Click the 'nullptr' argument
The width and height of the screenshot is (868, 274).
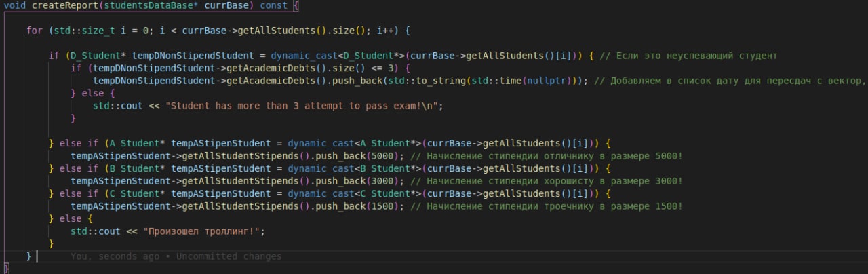546,82
